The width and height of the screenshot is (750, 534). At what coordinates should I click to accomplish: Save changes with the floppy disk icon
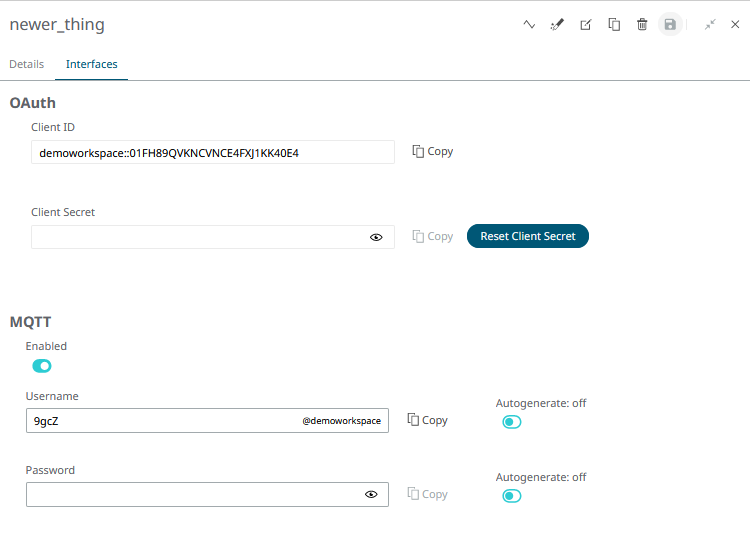(x=670, y=24)
